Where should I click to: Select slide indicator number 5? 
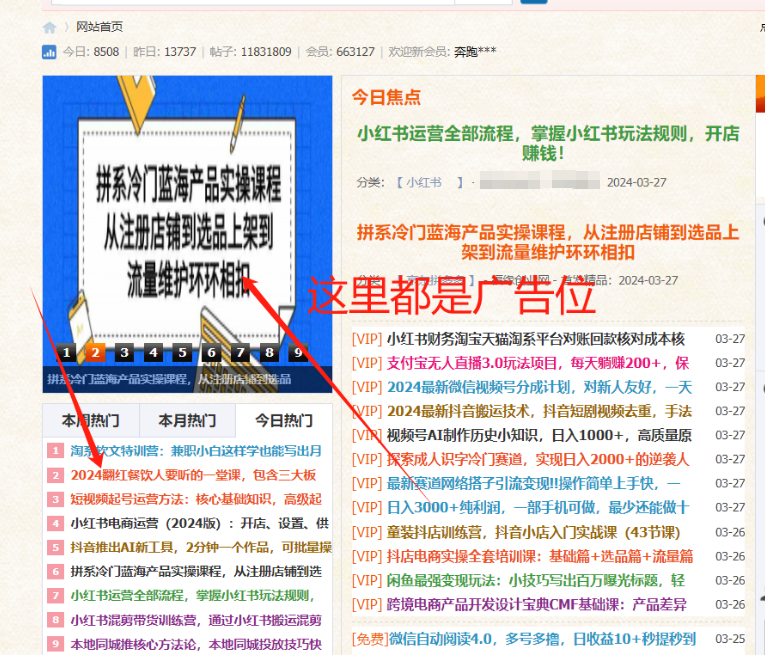182,352
